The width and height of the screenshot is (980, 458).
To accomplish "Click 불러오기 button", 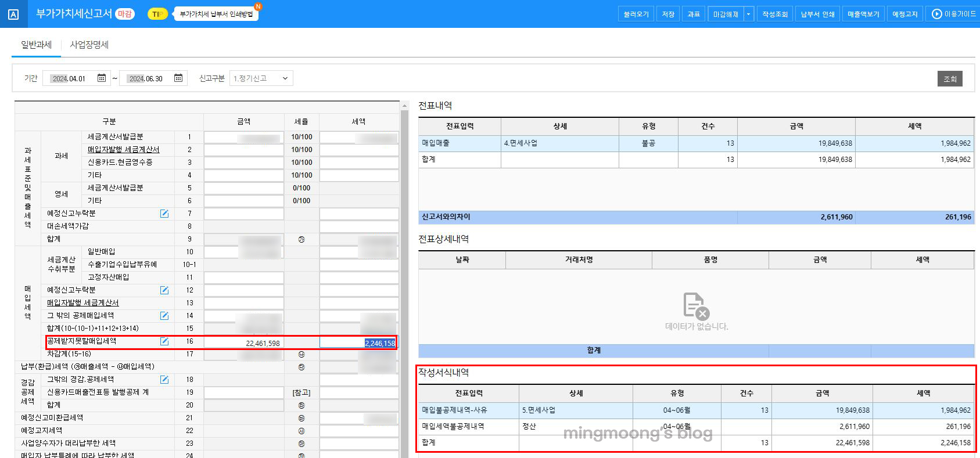I will 636,14.
